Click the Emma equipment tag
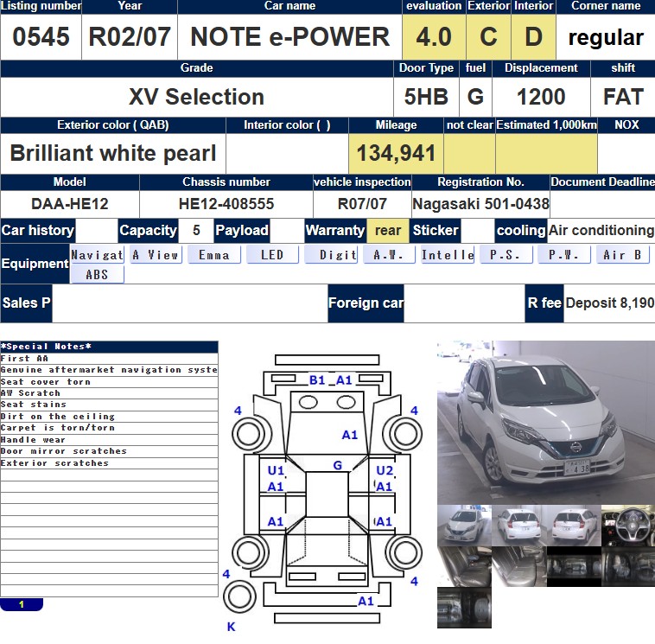This screenshot has height=644, width=655. 214,255
